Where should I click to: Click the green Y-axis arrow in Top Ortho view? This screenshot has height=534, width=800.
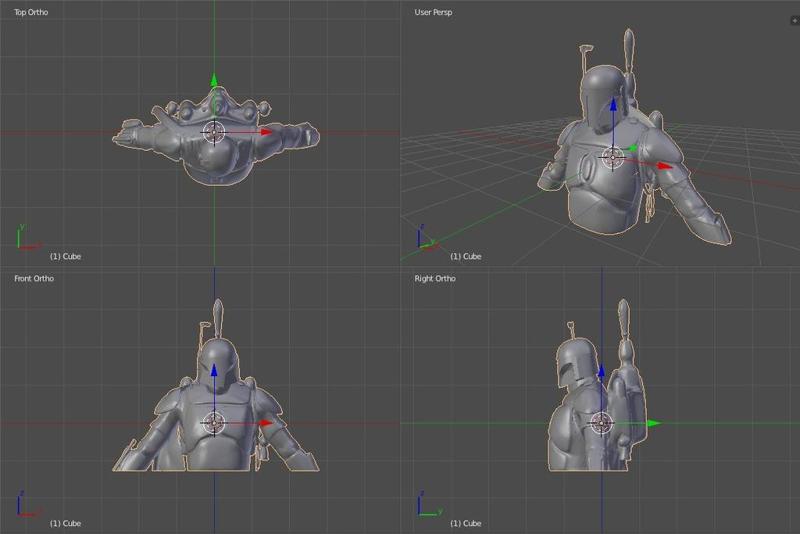click(x=214, y=80)
